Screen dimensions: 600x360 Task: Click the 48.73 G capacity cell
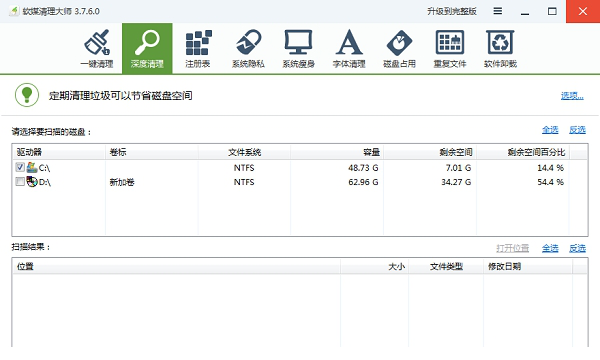pos(363,168)
